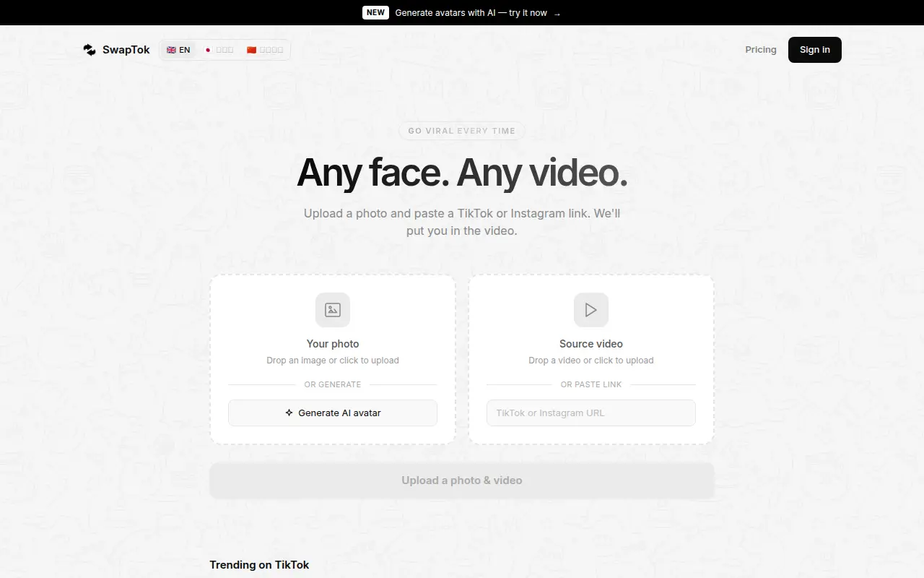Click the SwapTok brand name

pyautogui.click(x=126, y=50)
